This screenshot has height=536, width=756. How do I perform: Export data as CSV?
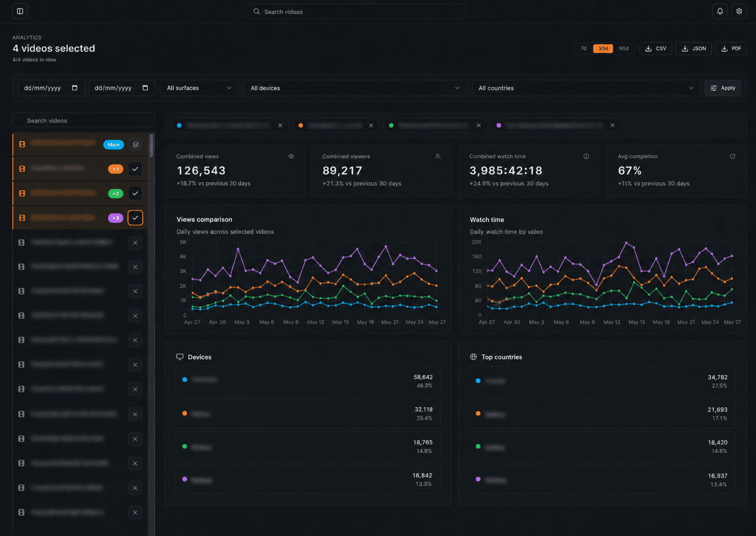pos(656,49)
